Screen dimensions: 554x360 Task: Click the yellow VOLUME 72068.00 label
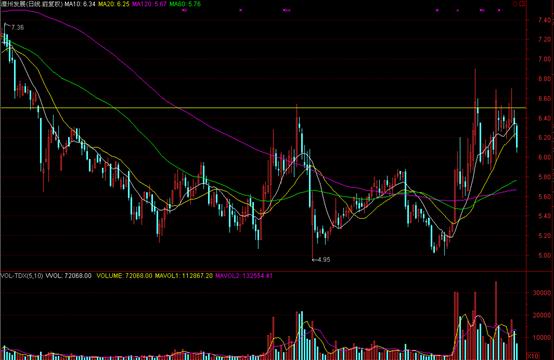[124, 276]
